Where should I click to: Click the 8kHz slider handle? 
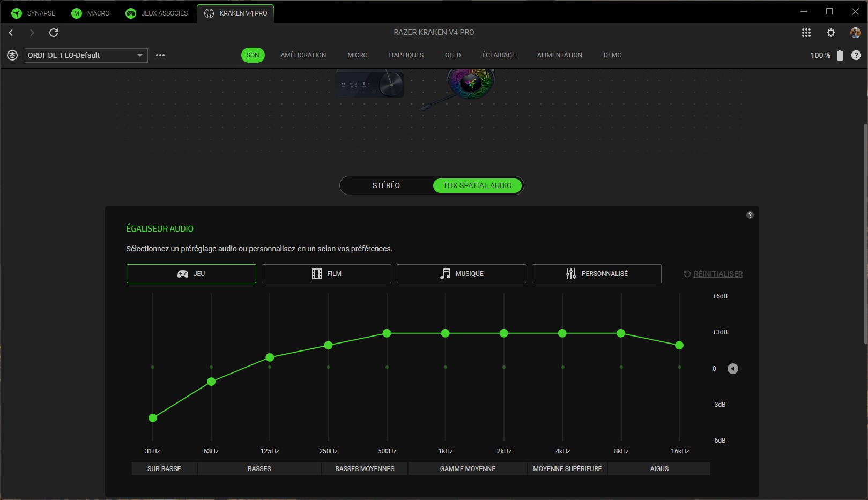pyautogui.click(x=621, y=333)
